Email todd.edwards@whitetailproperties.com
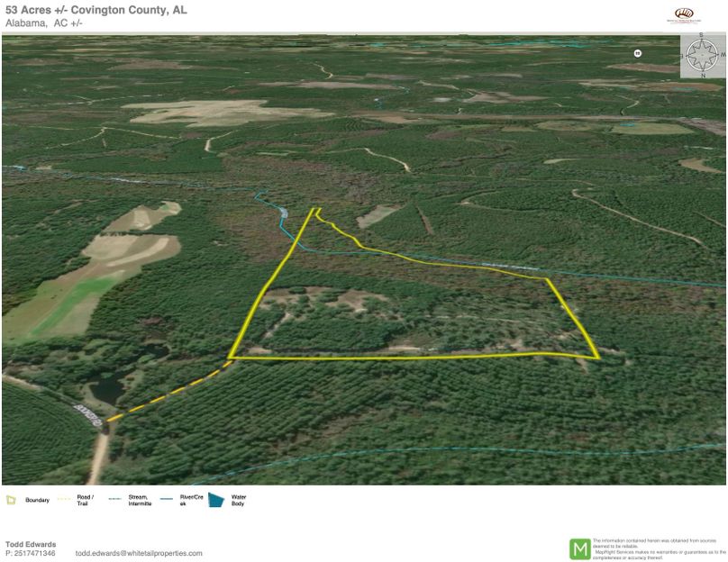This screenshot has height=562, width=728. click(x=136, y=553)
